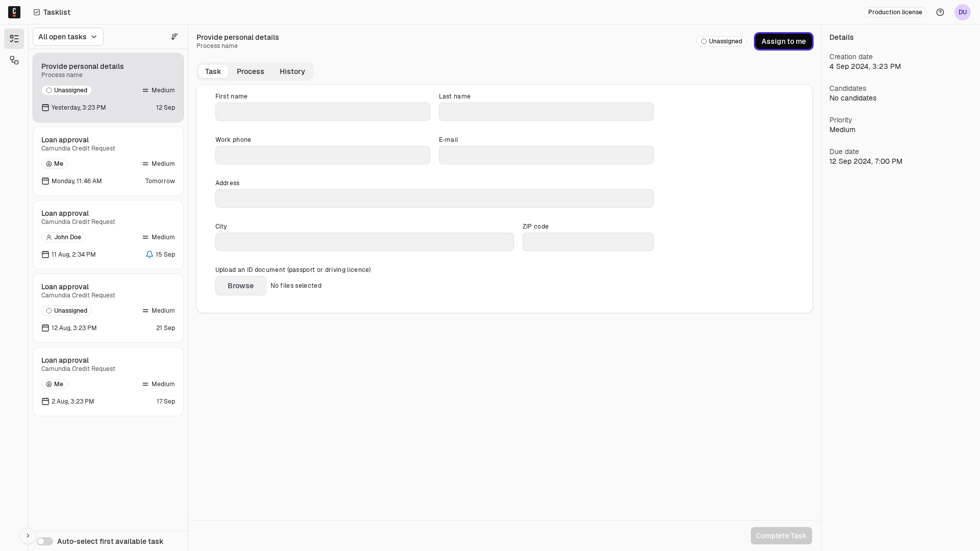
Task: Click the Due date value 12 Sep 2024, 7:00 PM
Action: (x=866, y=161)
